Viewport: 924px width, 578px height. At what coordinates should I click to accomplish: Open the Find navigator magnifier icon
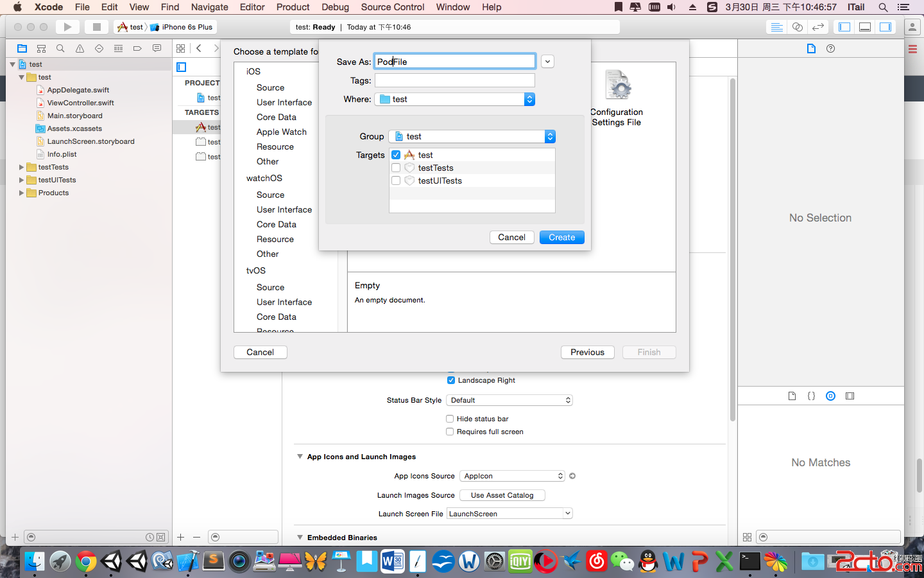pos(60,49)
